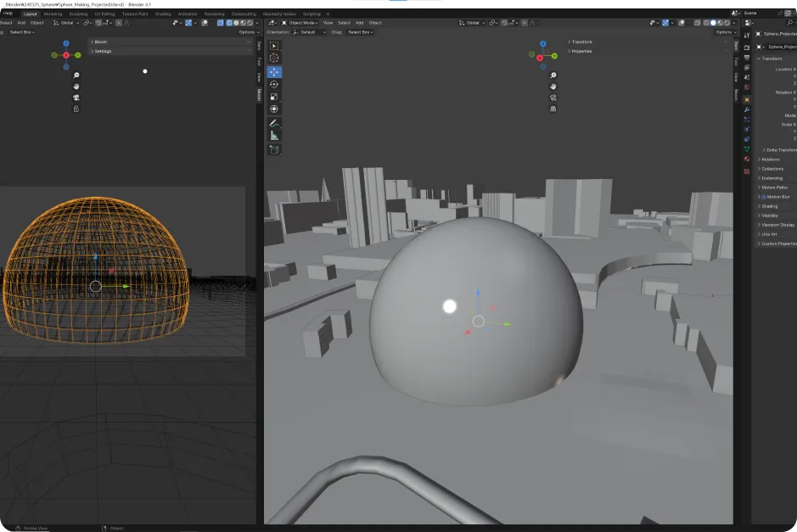Open Object Mode dropdown
The height and width of the screenshot is (532, 797).
(x=300, y=23)
